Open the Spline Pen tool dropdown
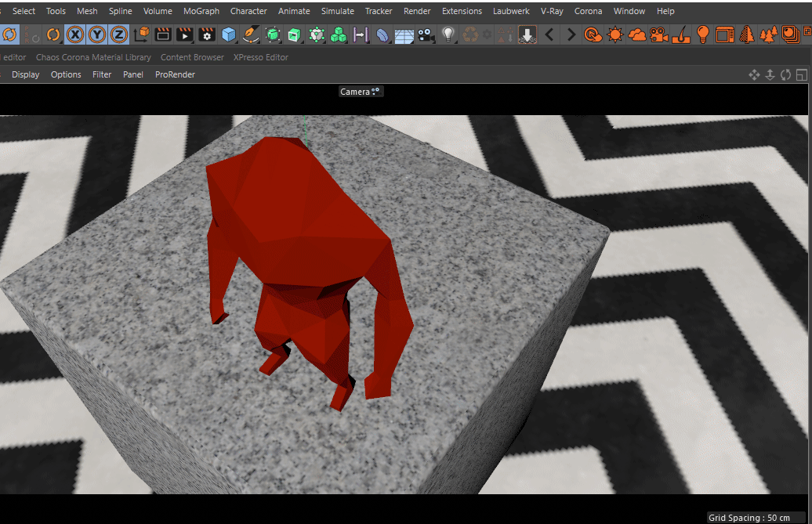 pyautogui.click(x=251, y=34)
